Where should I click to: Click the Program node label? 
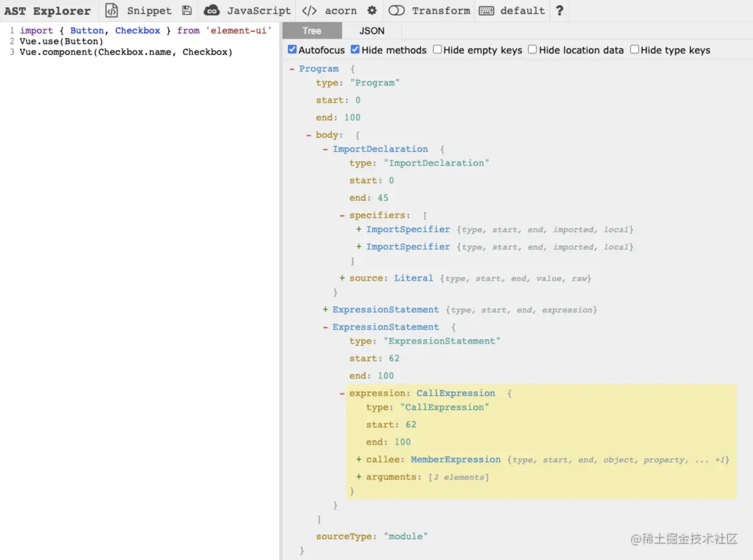pos(319,69)
